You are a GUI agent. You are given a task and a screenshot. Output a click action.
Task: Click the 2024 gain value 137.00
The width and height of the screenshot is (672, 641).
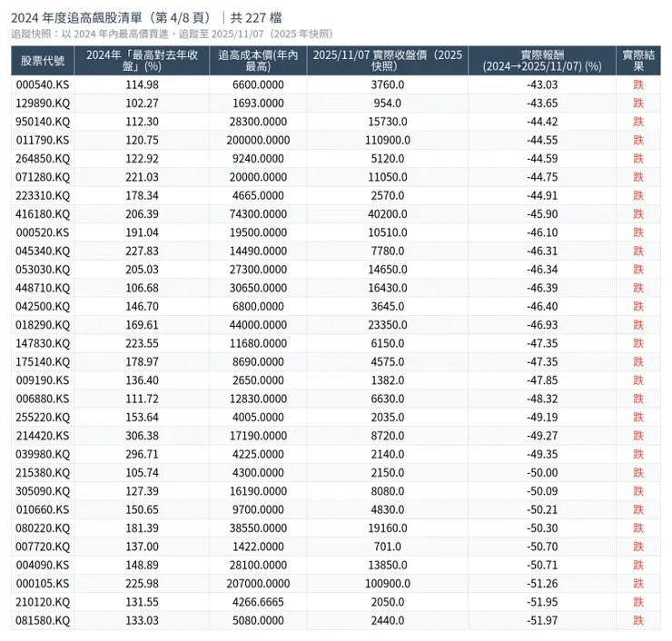(x=142, y=547)
